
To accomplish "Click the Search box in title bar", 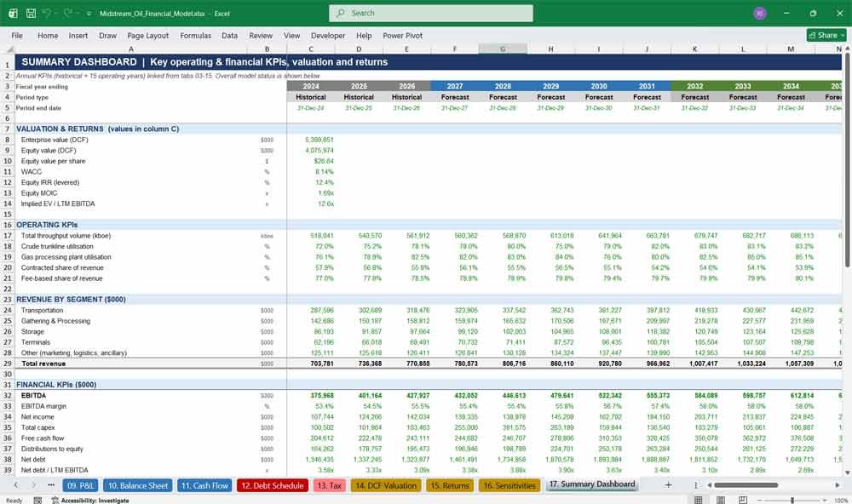I will point(431,13).
